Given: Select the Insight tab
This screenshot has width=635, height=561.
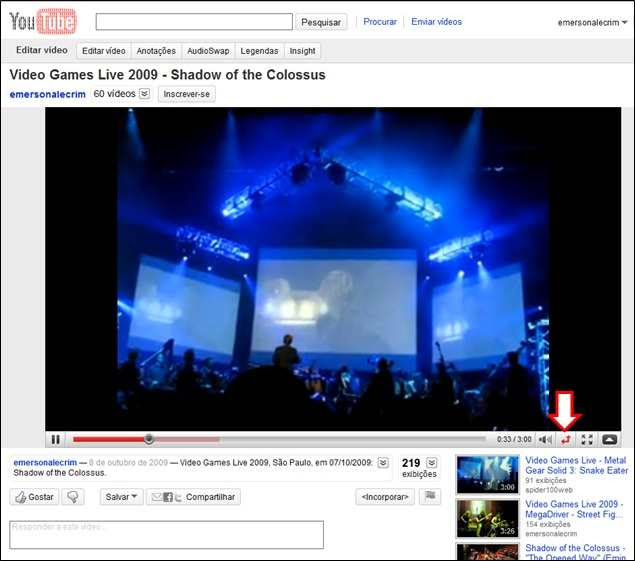Looking at the screenshot, I should [x=302, y=51].
